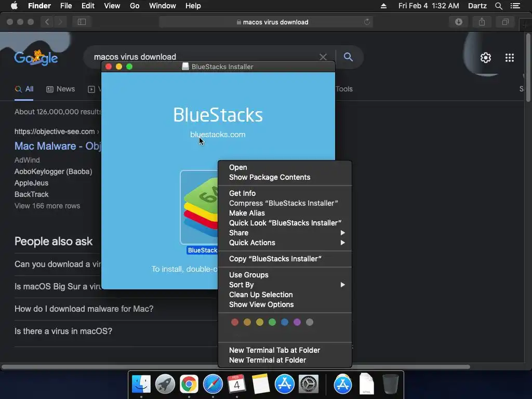Open Notification Center list icon
The image size is (532, 399).
pos(515,6)
